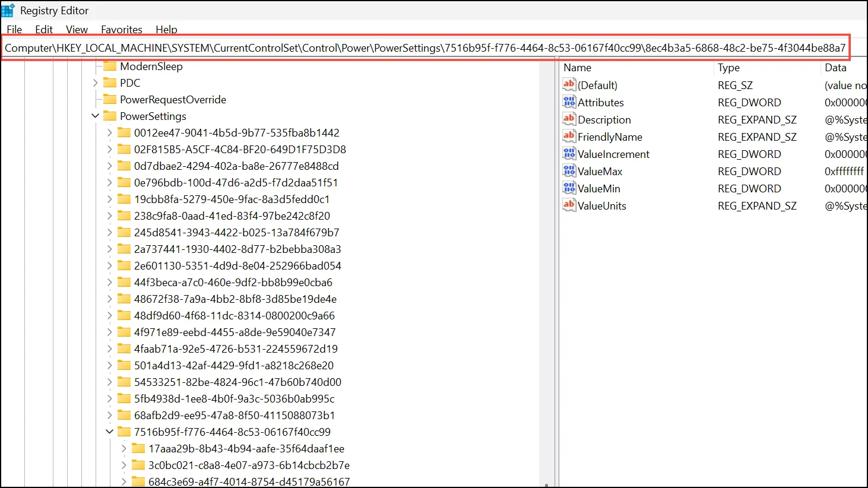Expand the 4f971e89-eebd-4455-a8de-9e59040e7347 key
Image resolution: width=868 pixels, height=488 pixels.
(x=109, y=332)
